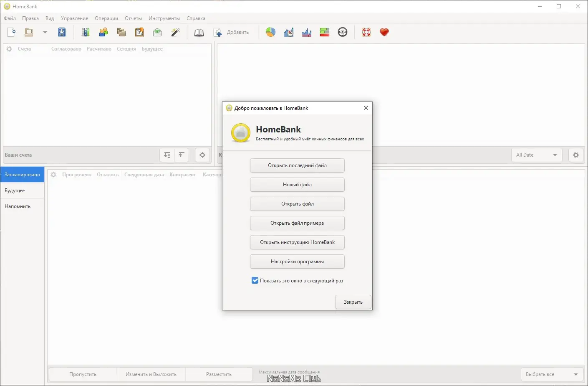Click the red heart donate icon
The width and height of the screenshot is (588, 386).
tap(384, 32)
